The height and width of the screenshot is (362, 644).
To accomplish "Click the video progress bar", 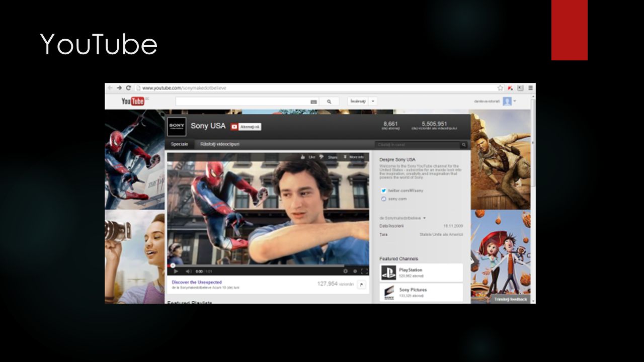I will [268, 265].
